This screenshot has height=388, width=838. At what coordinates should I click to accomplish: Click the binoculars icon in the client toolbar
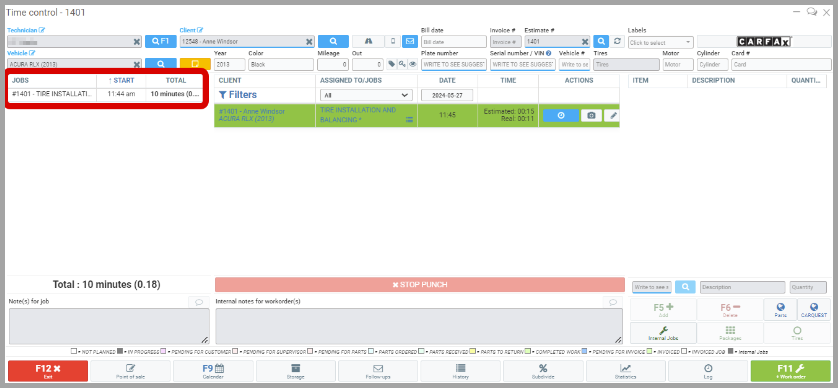pos(369,41)
